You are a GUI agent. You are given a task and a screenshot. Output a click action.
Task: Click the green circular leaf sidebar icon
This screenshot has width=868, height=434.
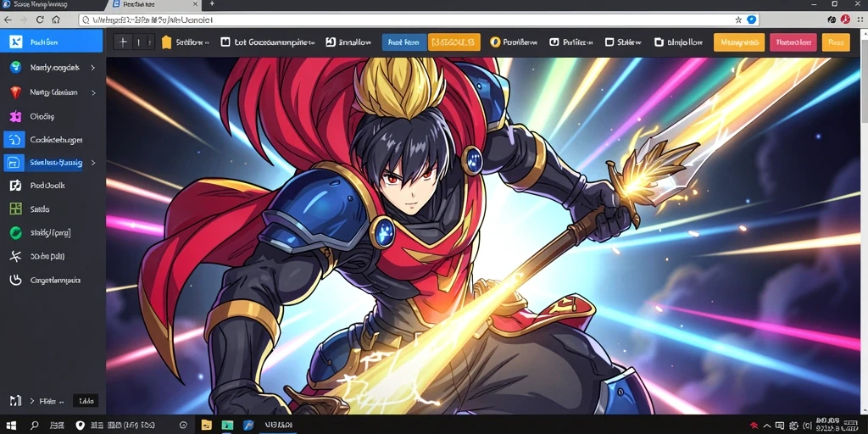(x=15, y=233)
